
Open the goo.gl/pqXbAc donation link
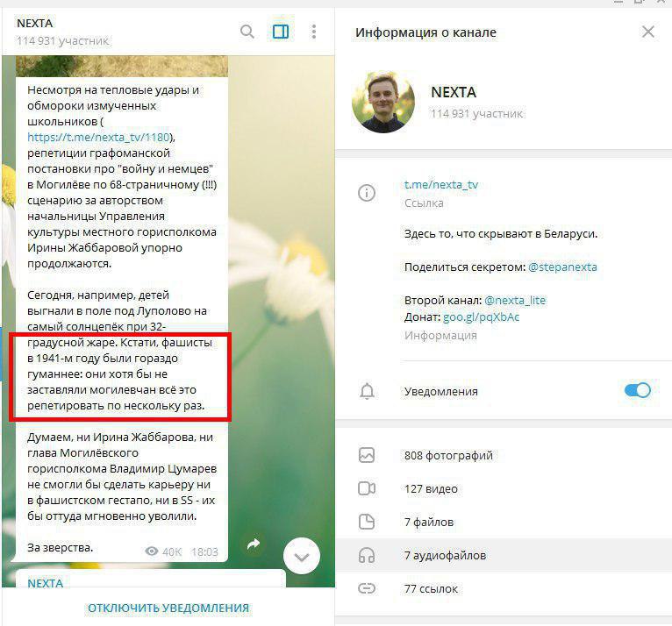pyautogui.click(x=482, y=317)
